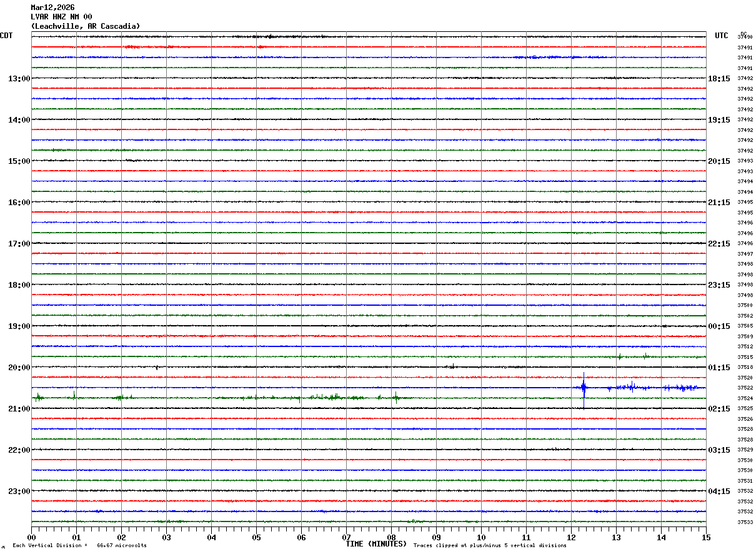The height and width of the screenshot is (554, 756).
Task: Select the 13:00 CDT time label
Action: 19,79
